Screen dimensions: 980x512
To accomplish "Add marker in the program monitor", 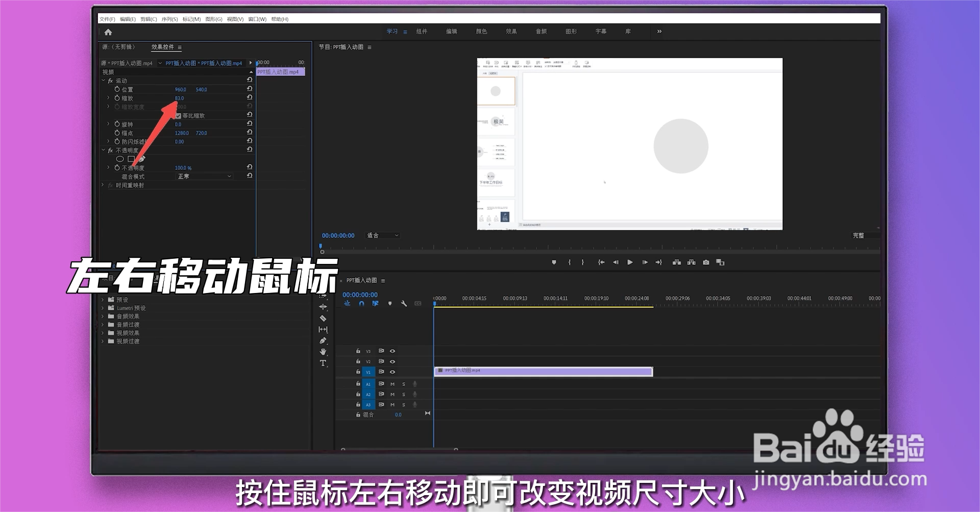I will click(554, 262).
